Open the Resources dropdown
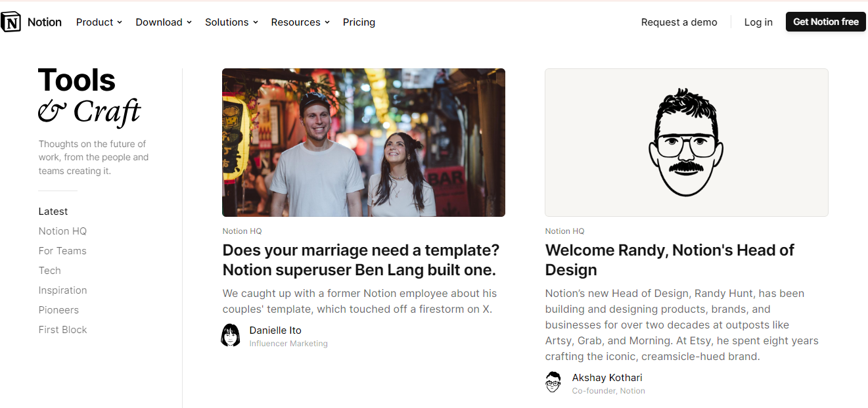This screenshot has width=868, height=408. (x=300, y=22)
